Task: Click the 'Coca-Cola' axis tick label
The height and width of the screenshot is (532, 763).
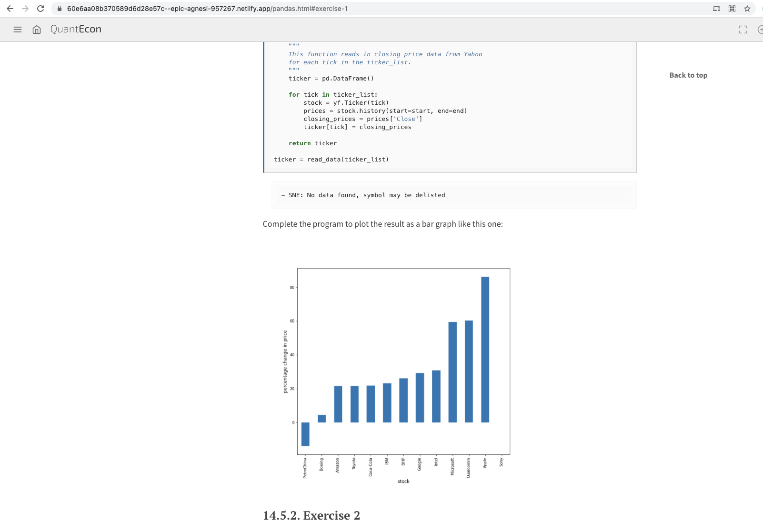Action: (x=371, y=467)
